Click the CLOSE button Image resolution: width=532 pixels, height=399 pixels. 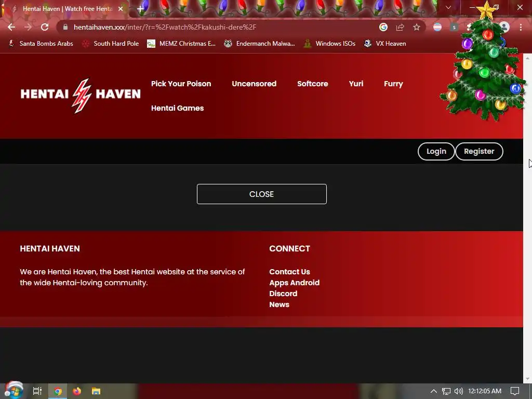click(x=262, y=194)
